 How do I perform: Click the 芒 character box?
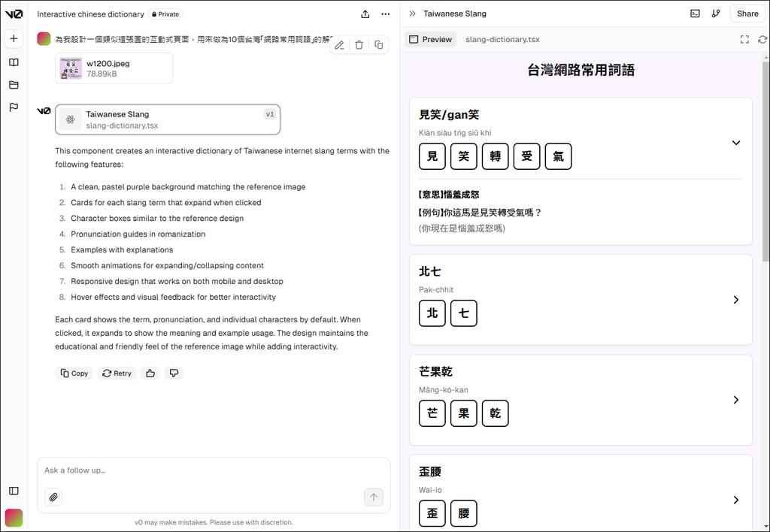tap(432, 413)
